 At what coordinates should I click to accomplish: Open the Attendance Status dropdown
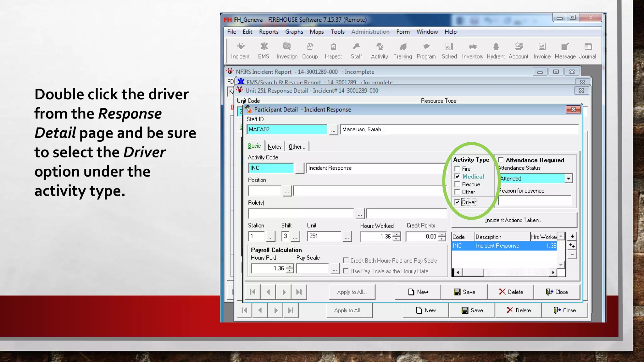[568, 178]
